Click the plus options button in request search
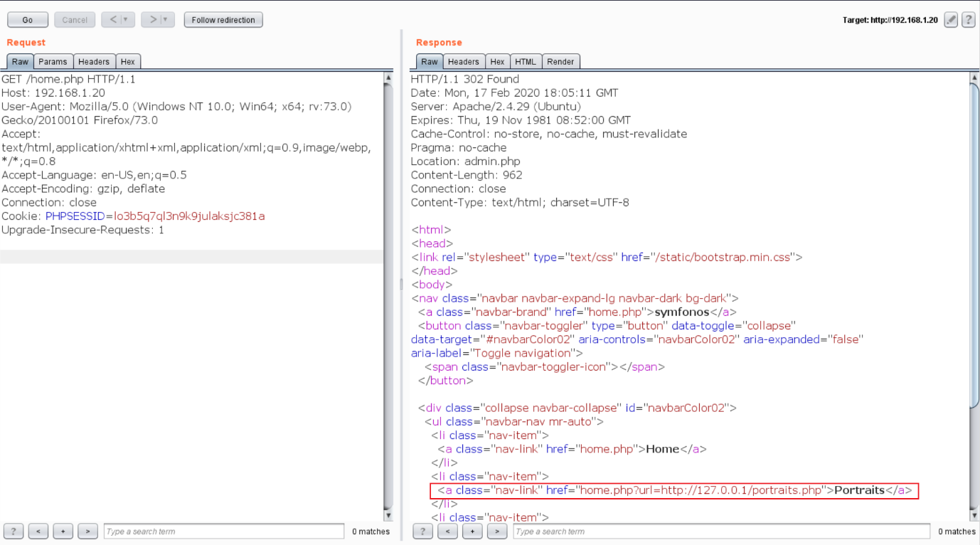Image resolution: width=980 pixels, height=545 pixels. [63, 531]
